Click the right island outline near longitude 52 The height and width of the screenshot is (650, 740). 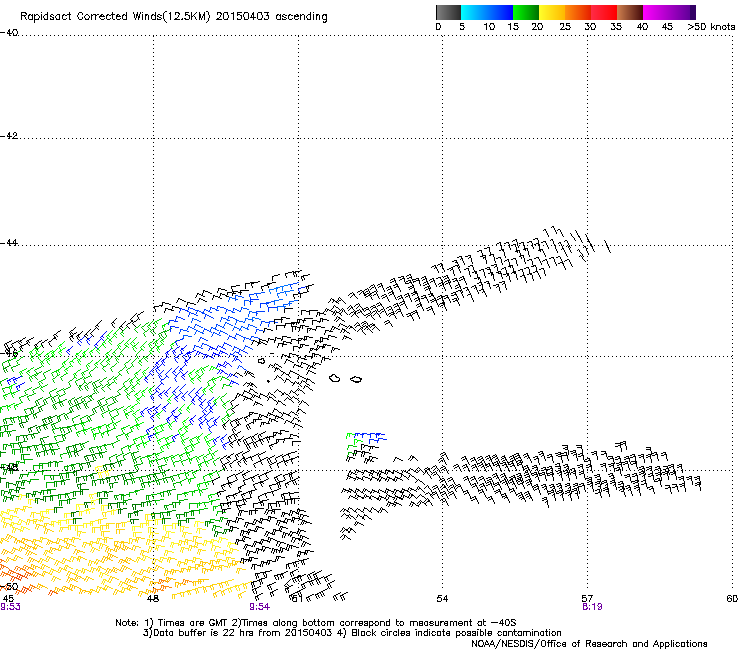click(x=356, y=379)
